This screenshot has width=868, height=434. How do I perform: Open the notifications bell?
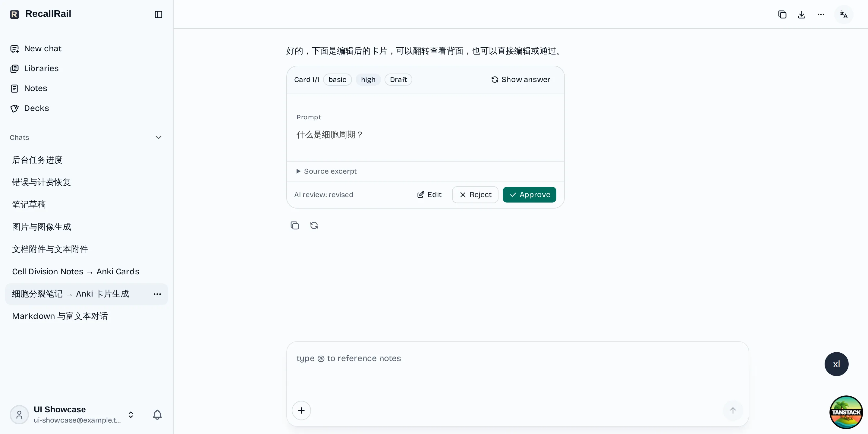pos(157,414)
